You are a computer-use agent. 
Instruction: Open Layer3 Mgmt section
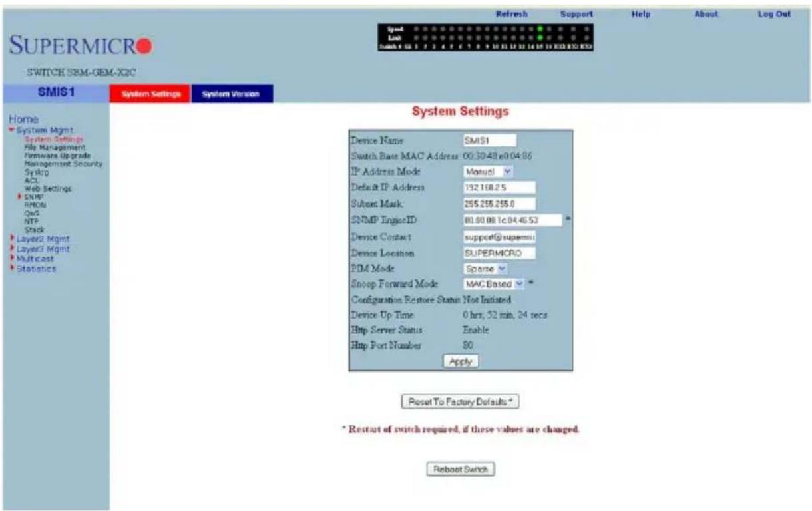pyautogui.click(x=42, y=248)
